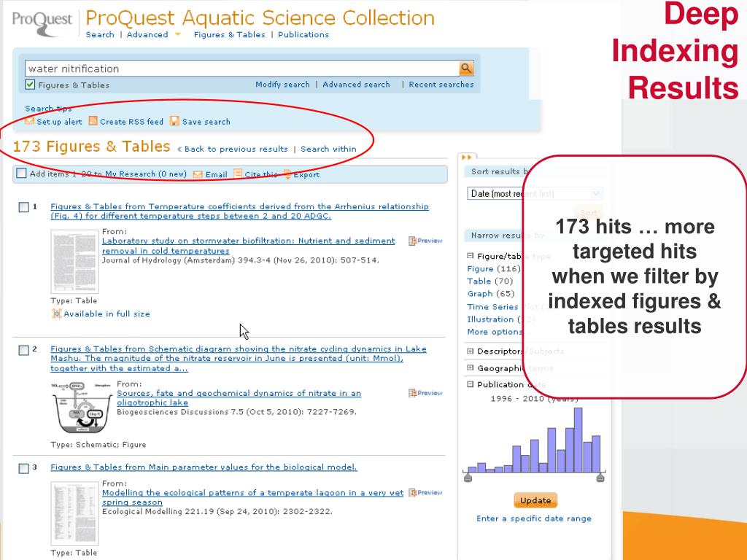Click Enter a specific date range link
The image size is (747, 560).
(x=534, y=518)
